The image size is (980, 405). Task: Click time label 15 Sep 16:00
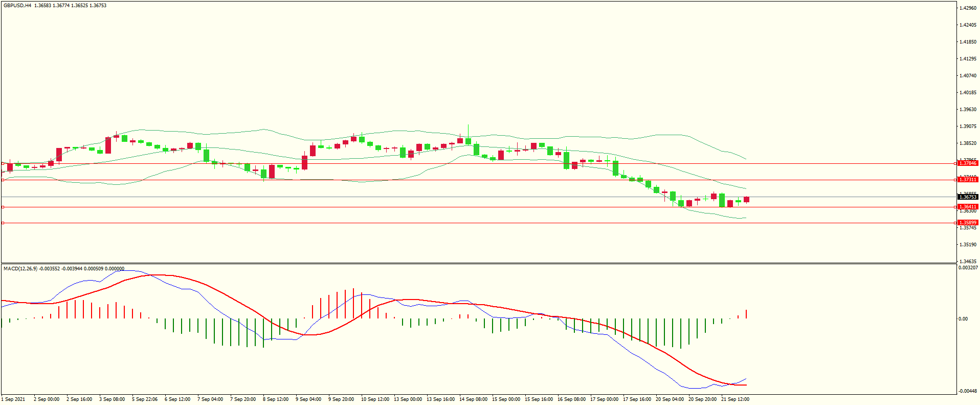click(x=539, y=399)
